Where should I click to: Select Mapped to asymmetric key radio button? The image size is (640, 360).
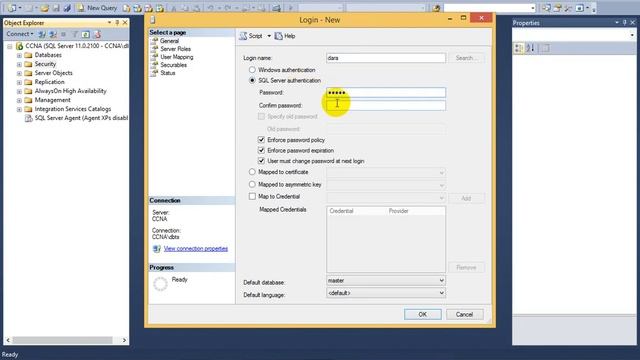(252, 184)
